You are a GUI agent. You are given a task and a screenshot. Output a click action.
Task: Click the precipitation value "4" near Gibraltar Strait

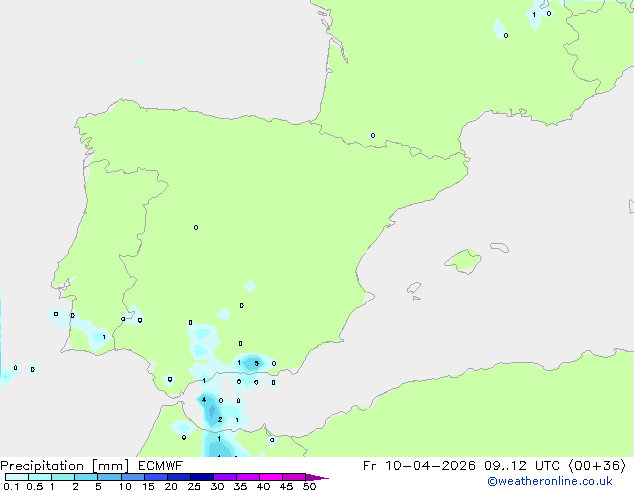coord(204,400)
